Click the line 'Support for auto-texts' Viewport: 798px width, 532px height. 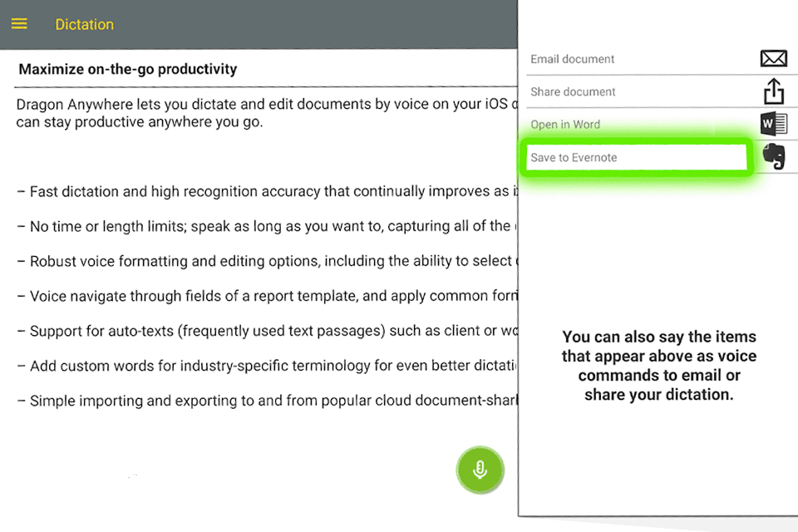267,331
